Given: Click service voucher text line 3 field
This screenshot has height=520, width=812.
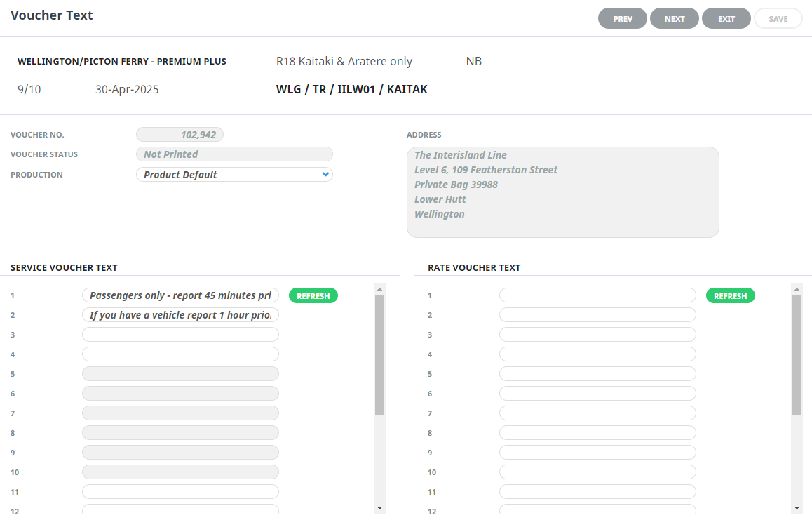Looking at the screenshot, I should pos(180,335).
